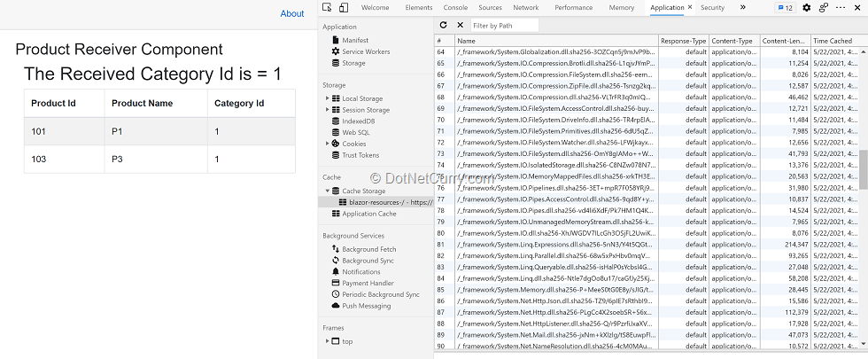868x359 pixels.
Task: Collapse the Cache Storage tree node
Action: [x=326, y=191]
